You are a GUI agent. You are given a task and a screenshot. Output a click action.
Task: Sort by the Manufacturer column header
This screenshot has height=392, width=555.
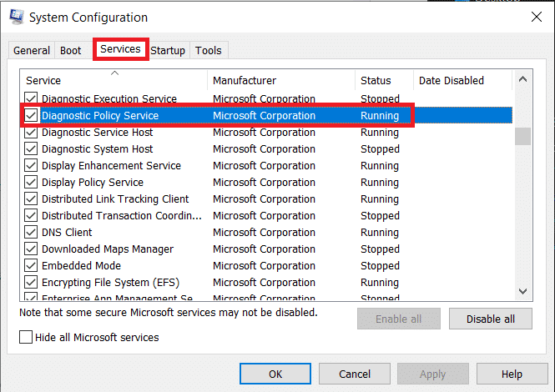pyautogui.click(x=280, y=81)
